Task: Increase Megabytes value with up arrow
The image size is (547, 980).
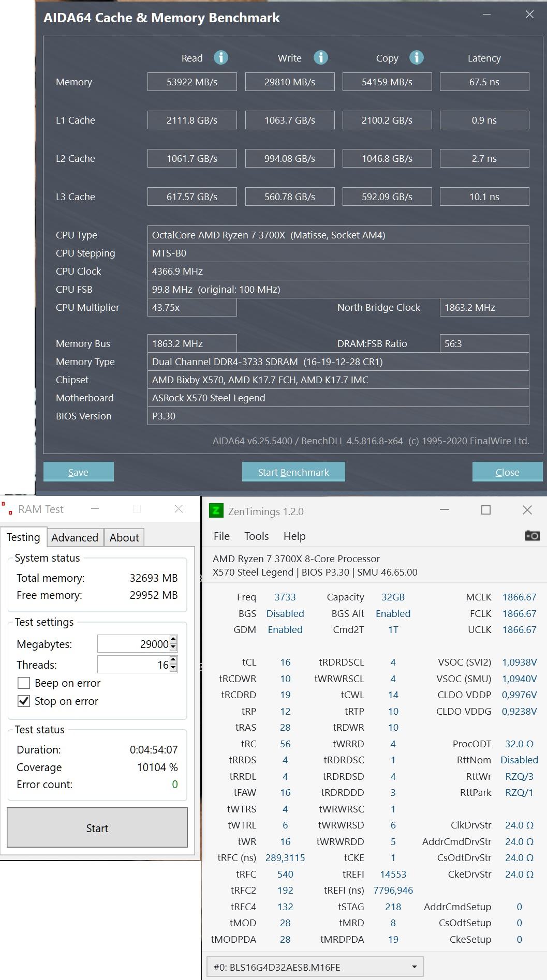Action: (173, 640)
